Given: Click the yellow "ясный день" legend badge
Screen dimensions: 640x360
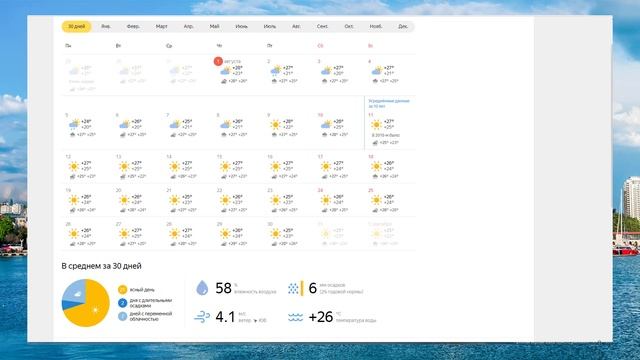Looking at the screenshot, I should point(122,290).
